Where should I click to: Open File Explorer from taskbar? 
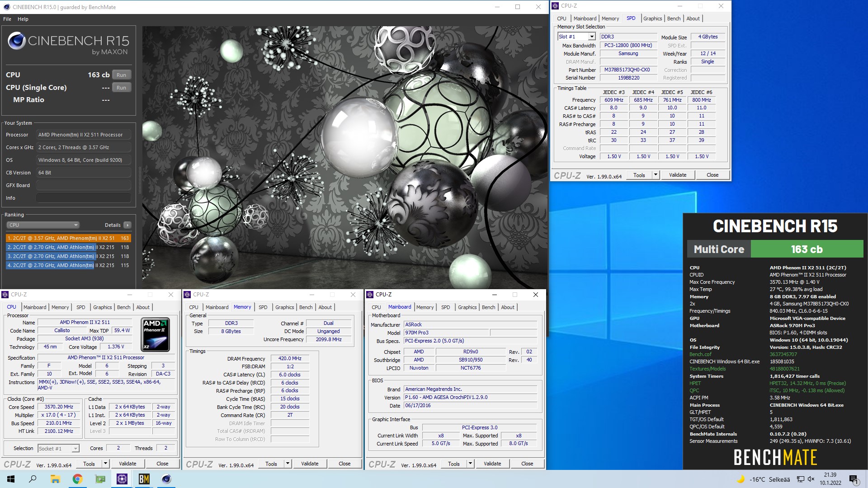click(55, 479)
